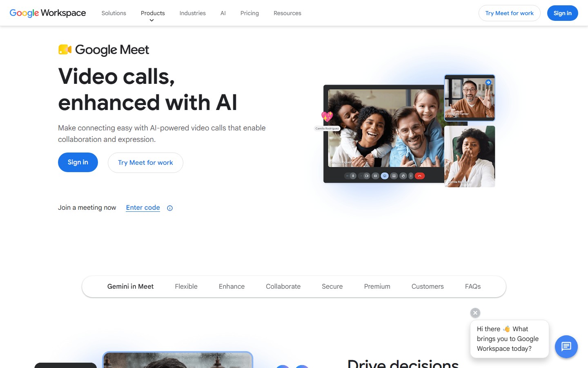Click the Google Workspace logo

click(x=47, y=13)
